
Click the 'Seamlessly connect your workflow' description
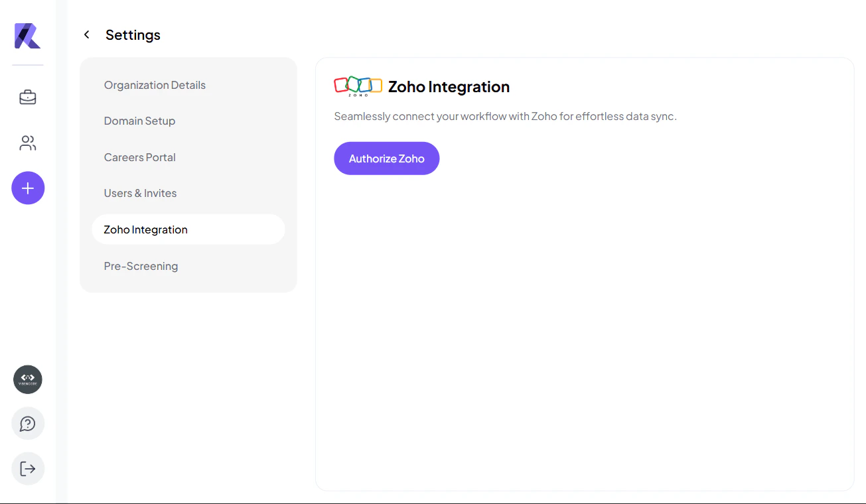(505, 116)
